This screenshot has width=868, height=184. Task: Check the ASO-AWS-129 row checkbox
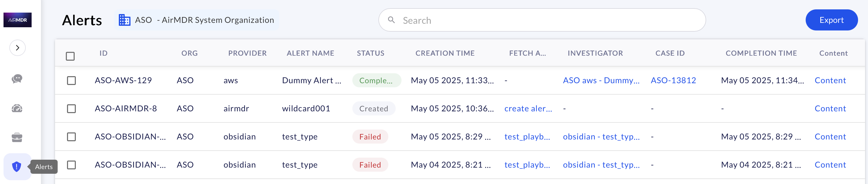coord(71,80)
